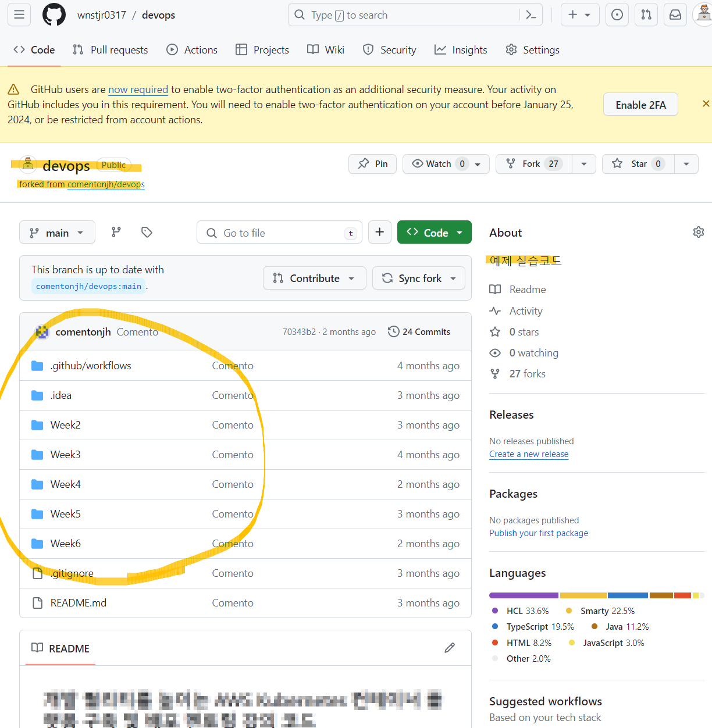Open the green Code dropdown
Image resolution: width=712 pixels, height=728 pixels.
tap(435, 233)
